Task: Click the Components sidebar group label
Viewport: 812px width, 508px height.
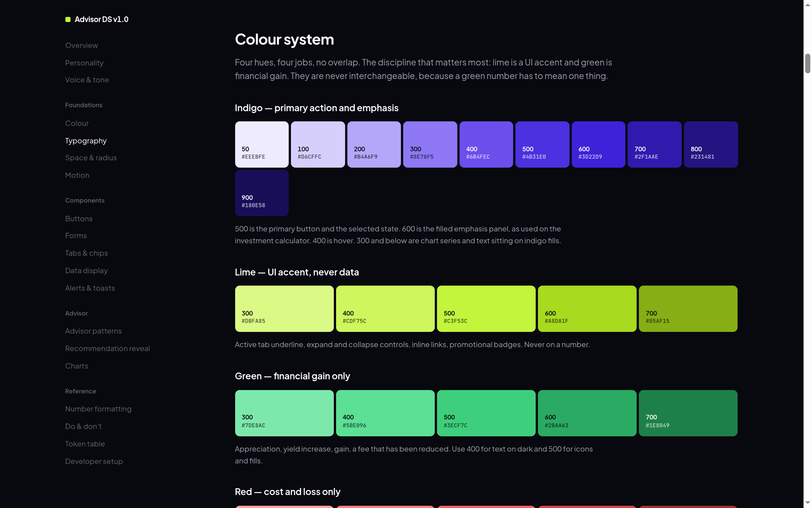Action: [85, 201]
